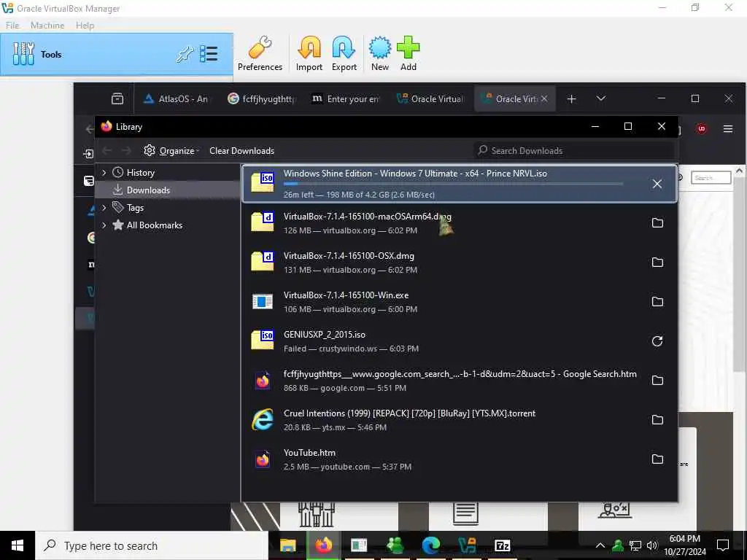Image resolution: width=747 pixels, height=560 pixels.
Task: Switch to the AtlasOS tab in Firefox
Action: coord(177,98)
